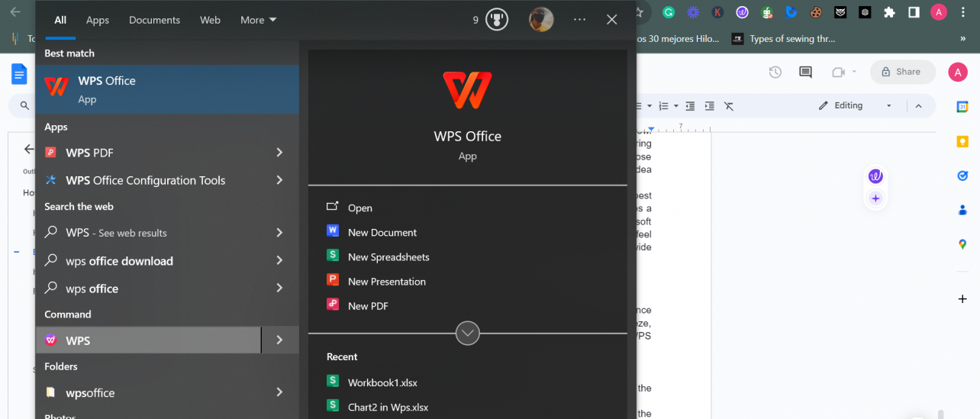
Task: Open recent file Workbook1.xlsx
Action: pyautogui.click(x=382, y=382)
